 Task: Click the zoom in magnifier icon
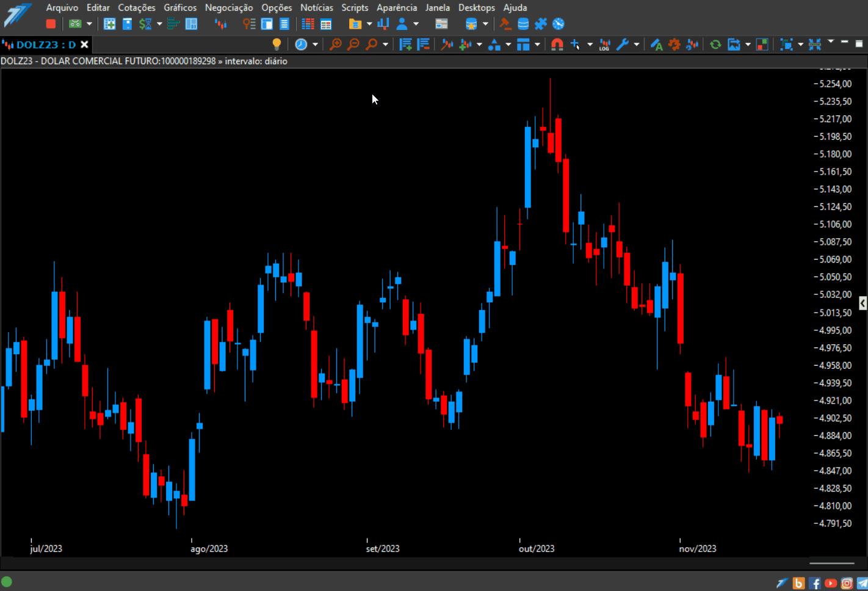(335, 44)
